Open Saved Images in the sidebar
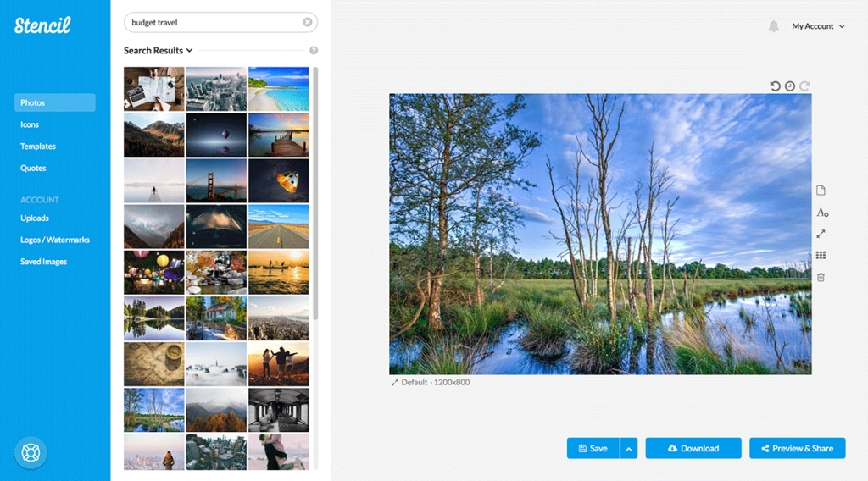 [x=43, y=262]
